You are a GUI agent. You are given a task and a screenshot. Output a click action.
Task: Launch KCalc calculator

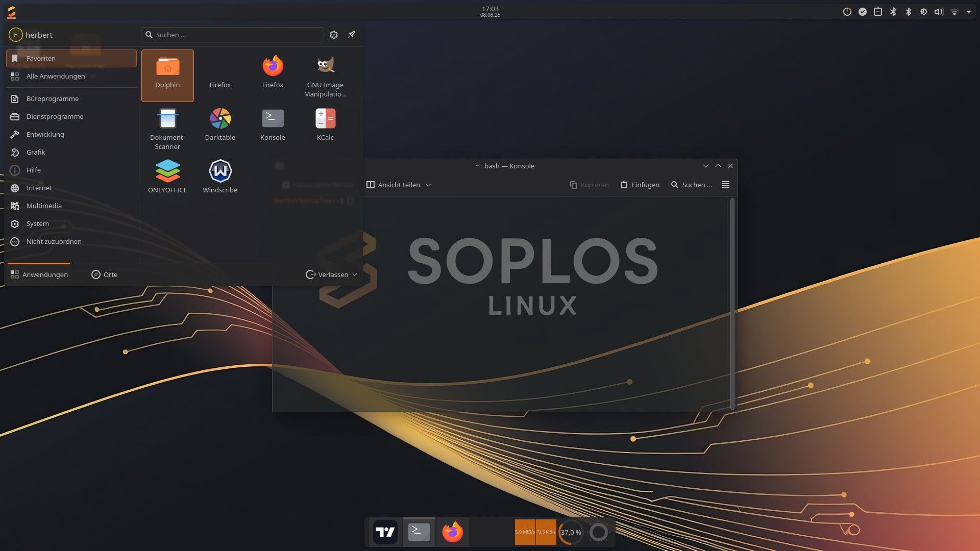pyautogui.click(x=325, y=124)
